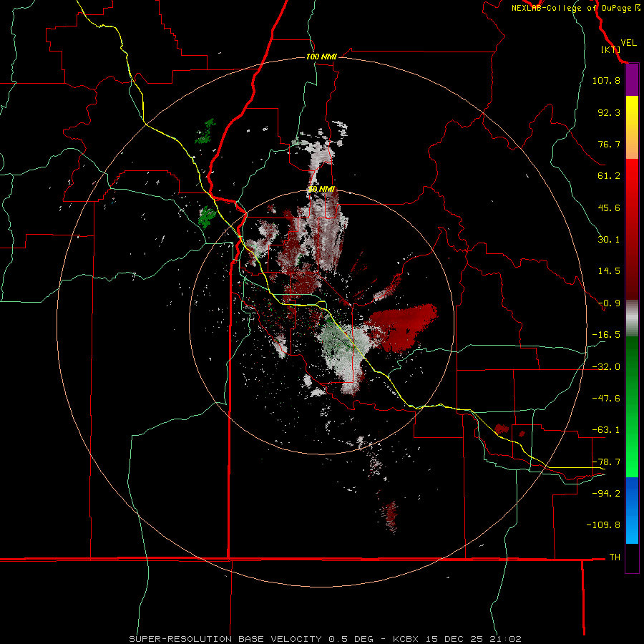Pick the gray segment of the velocity scale
The height and width of the screenshot is (644, 644).
[x=632, y=318]
